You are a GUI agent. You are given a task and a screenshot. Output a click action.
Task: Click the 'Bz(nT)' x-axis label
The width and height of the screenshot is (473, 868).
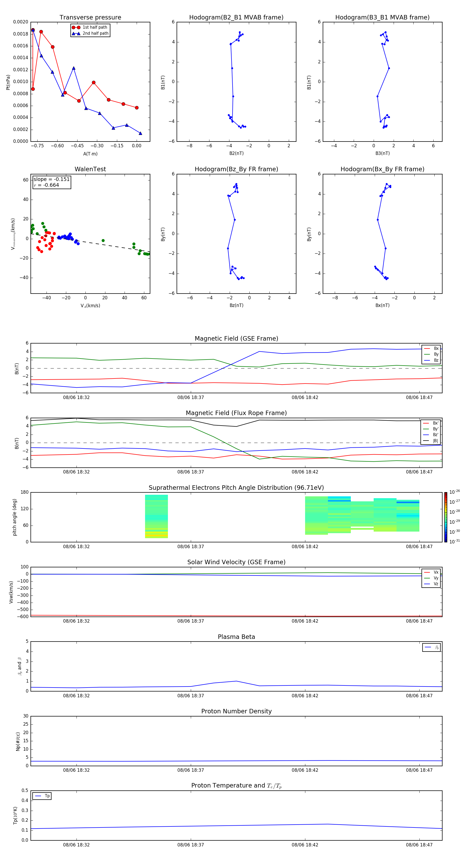236,305
